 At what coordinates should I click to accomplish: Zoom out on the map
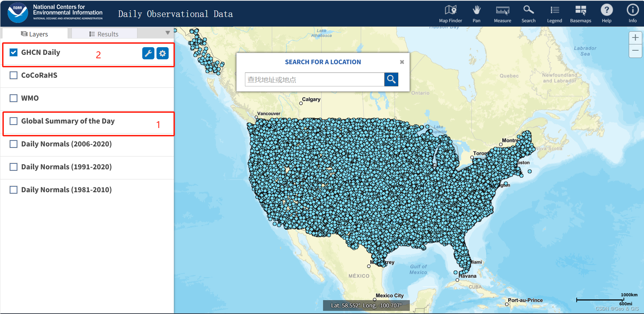[x=635, y=51]
